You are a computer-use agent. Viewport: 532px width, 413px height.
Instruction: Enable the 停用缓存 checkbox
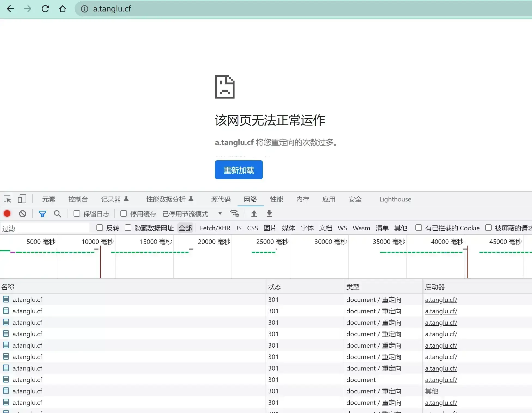tap(124, 213)
